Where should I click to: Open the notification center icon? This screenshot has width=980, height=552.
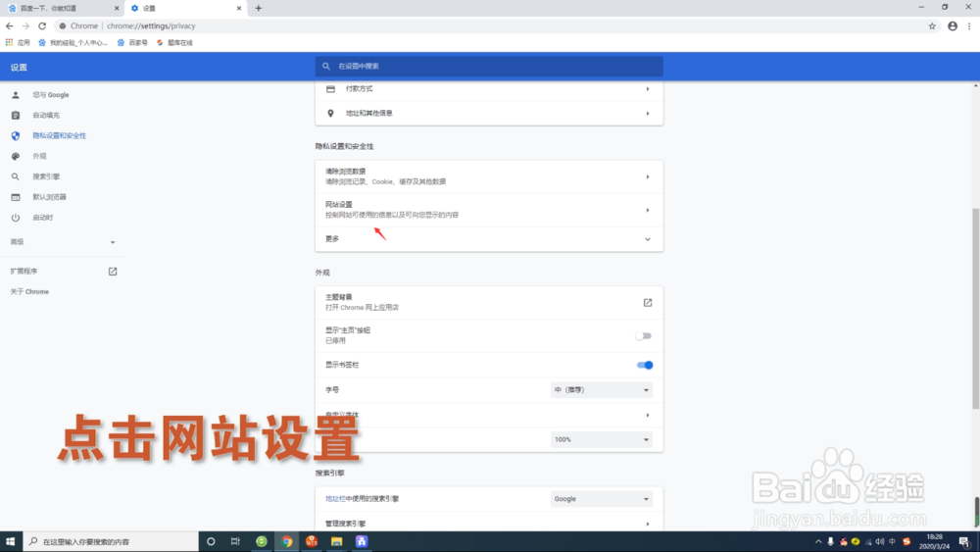point(964,541)
